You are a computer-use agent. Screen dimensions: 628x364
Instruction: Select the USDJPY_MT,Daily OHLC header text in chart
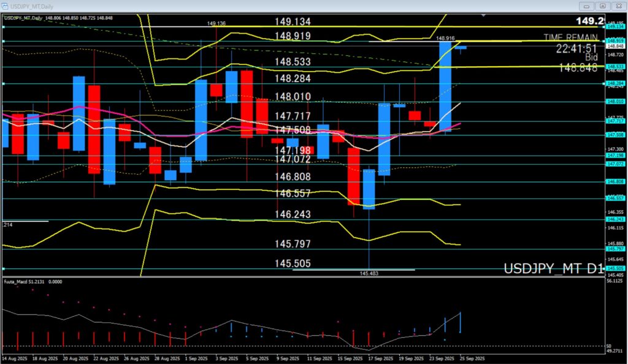click(x=58, y=17)
